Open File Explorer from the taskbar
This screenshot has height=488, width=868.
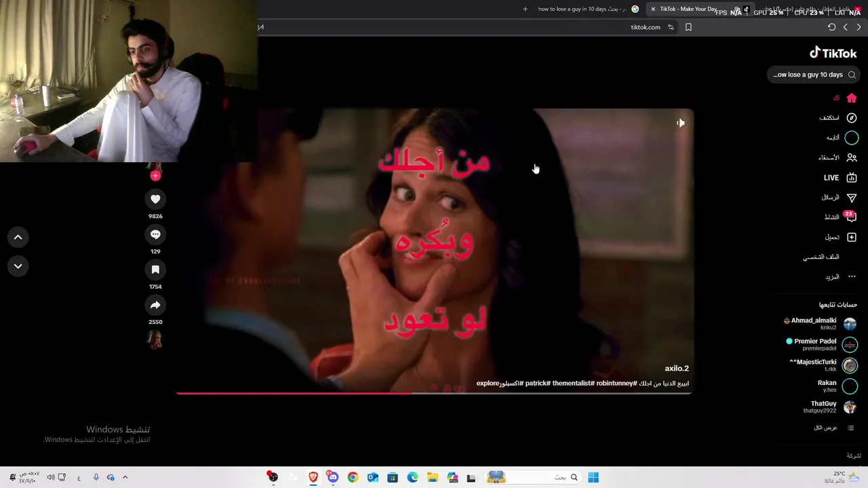point(432,477)
